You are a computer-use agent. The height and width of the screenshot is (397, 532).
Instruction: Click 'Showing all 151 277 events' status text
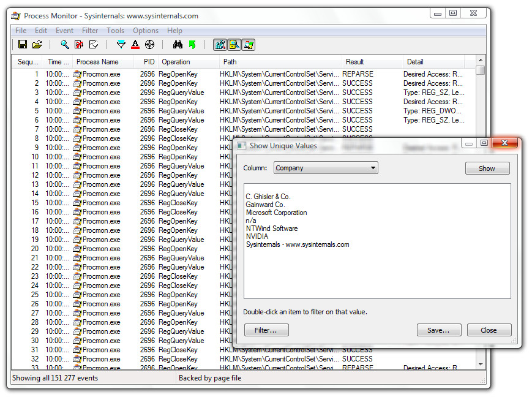(x=55, y=378)
